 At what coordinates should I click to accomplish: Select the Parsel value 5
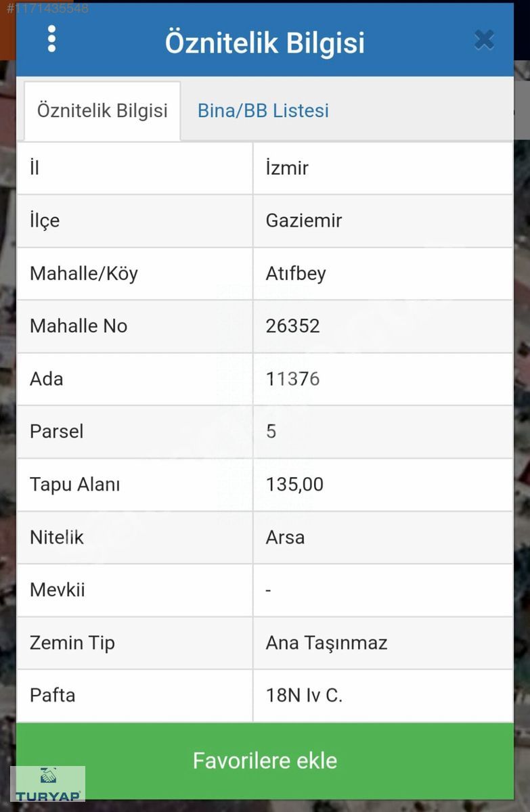click(x=271, y=432)
